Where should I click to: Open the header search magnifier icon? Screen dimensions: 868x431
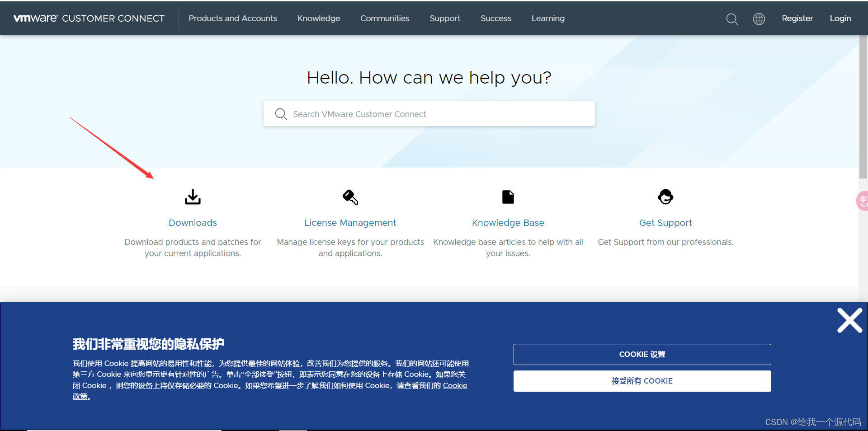click(x=732, y=19)
